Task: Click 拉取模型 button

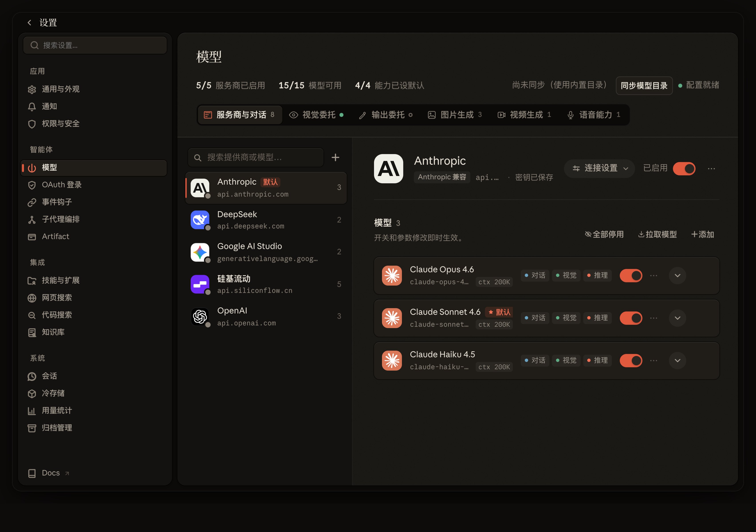Action: 657,234
